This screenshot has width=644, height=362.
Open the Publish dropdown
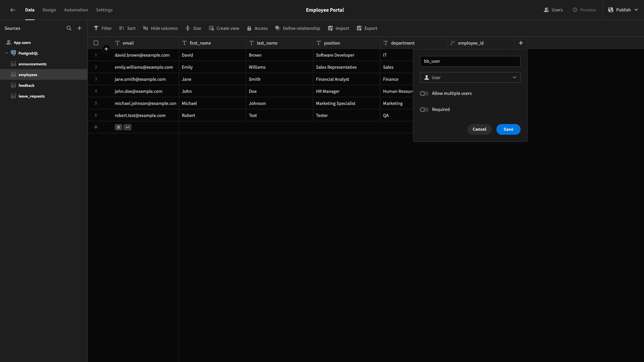(623, 10)
